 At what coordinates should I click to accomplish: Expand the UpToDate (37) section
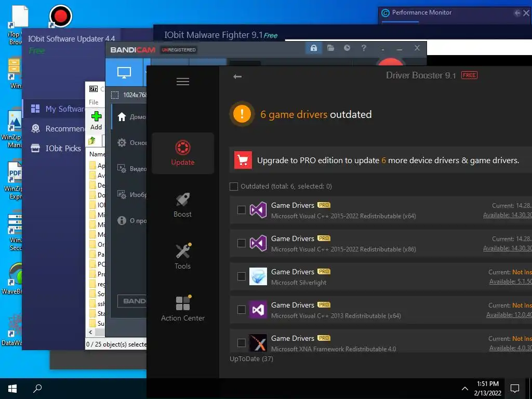coord(251,358)
